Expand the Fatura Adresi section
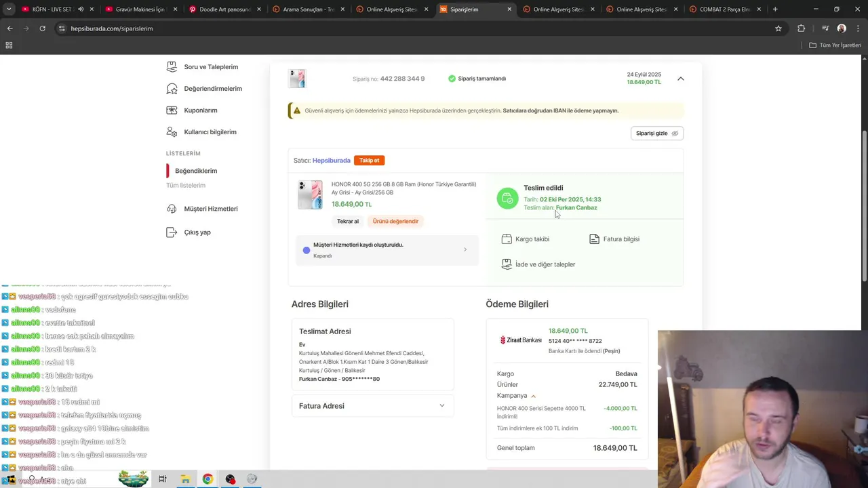The image size is (868, 488). 372,406
